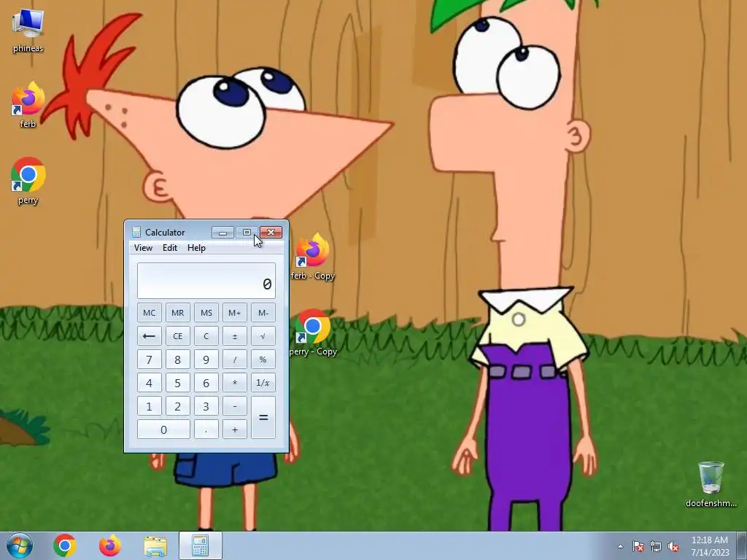The height and width of the screenshot is (560, 747).
Task: Select the doofenshm... recycle bin icon
Action: 711,484
